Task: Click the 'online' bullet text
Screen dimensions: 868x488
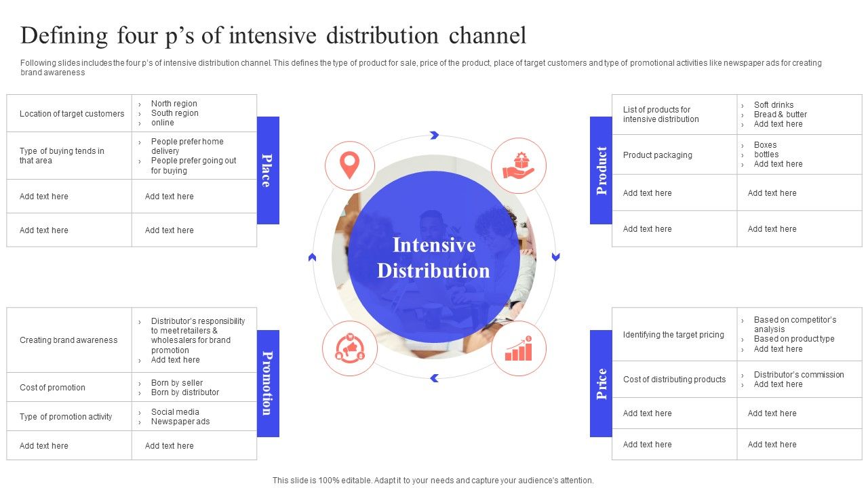Action: click(x=163, y=123)
